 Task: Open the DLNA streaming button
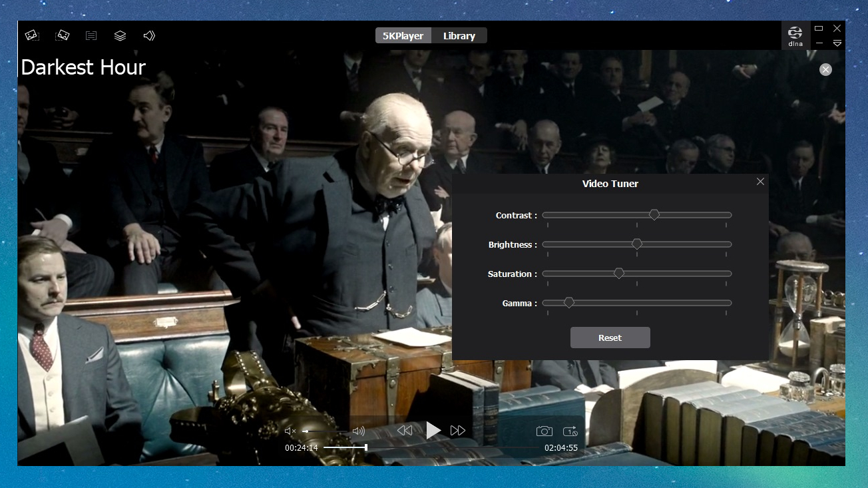[795, 35]
